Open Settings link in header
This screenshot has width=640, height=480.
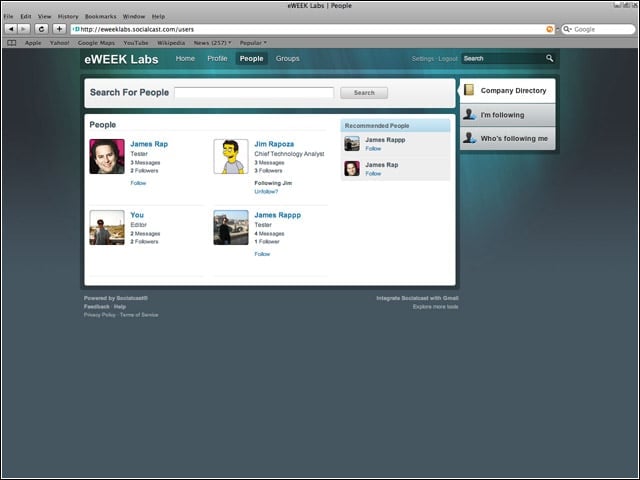[422, 58]
